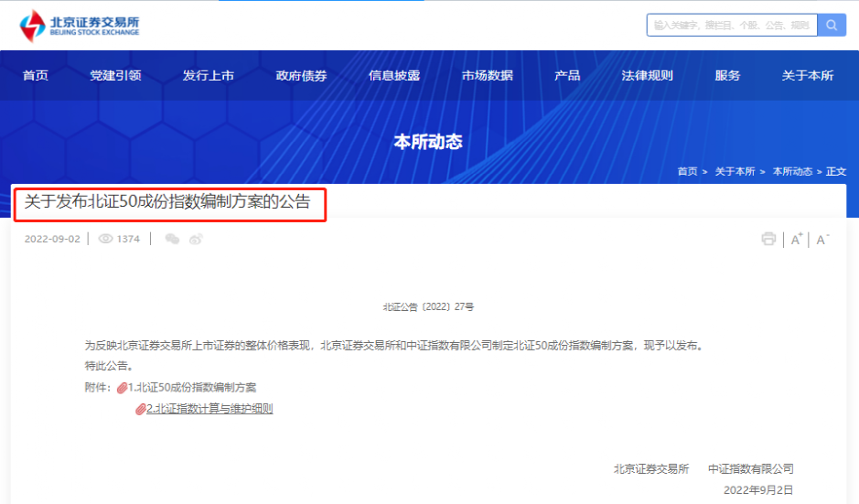Click paperclip icon beside attachment 1
This screenshot has width=859, height=504.
122,388
